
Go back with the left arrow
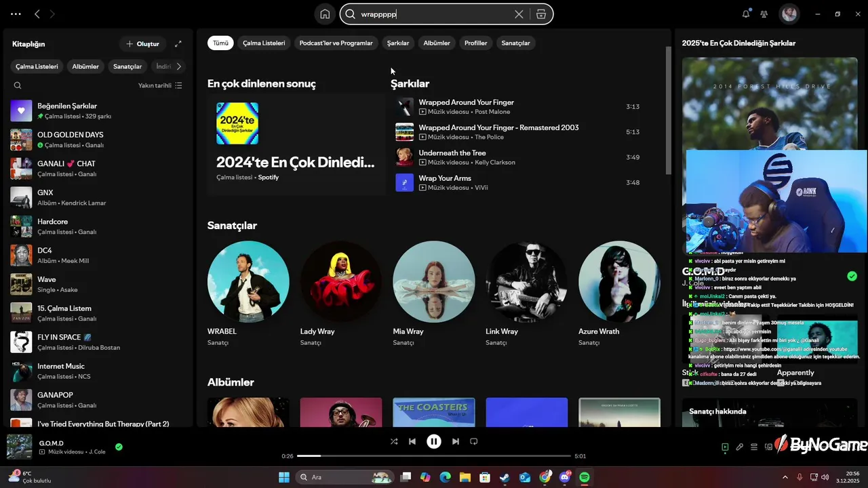37,14
